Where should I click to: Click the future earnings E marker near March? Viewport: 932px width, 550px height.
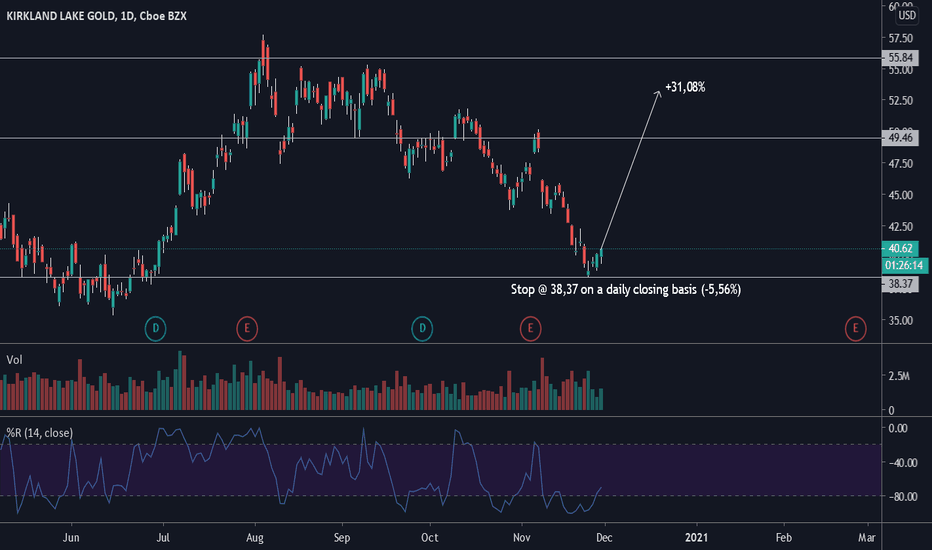(x=855, y=328)
